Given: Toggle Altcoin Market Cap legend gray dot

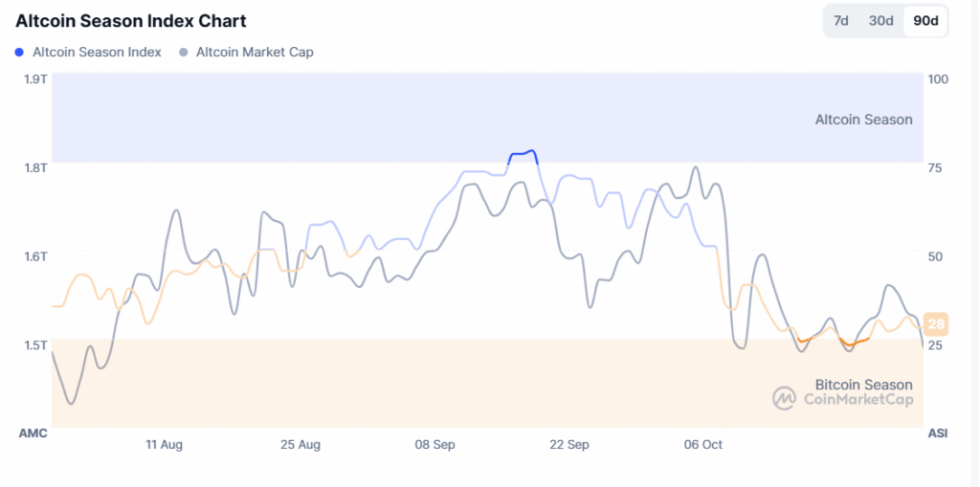Looking at the screenshot, I should coord(184,53).
